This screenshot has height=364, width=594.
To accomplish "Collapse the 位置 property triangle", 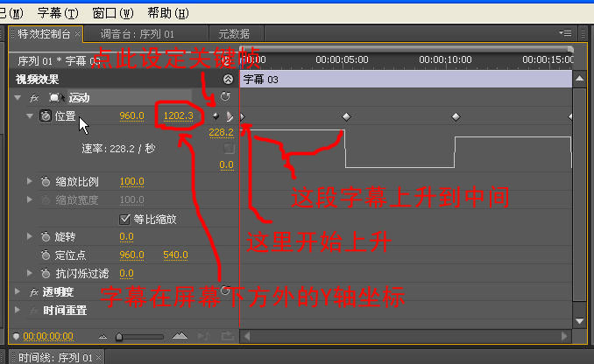I will click(31, 115).
